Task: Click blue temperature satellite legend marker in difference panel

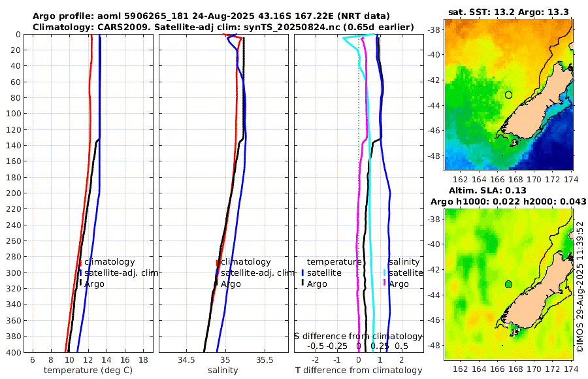Action: coord(302,272)
